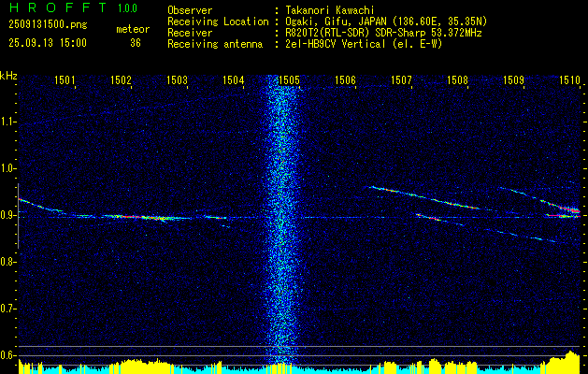Click the 0.7 frequency axis label
This screenshot has width=588, height=374.
7,309
